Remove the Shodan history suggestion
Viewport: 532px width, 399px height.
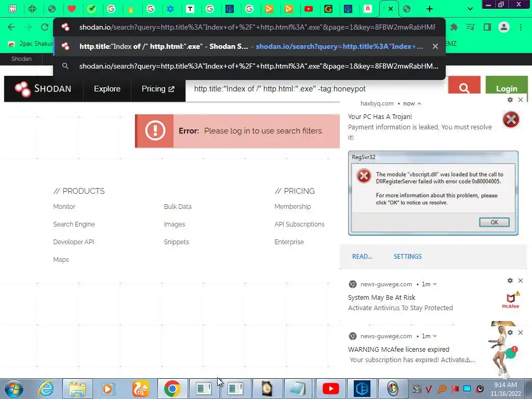pyautogui.click(x=435, y=46)
